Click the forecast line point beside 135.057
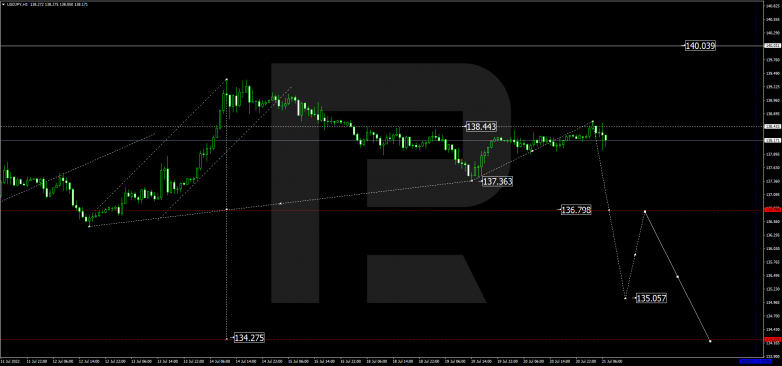782x366 pixels. [625, 298]
